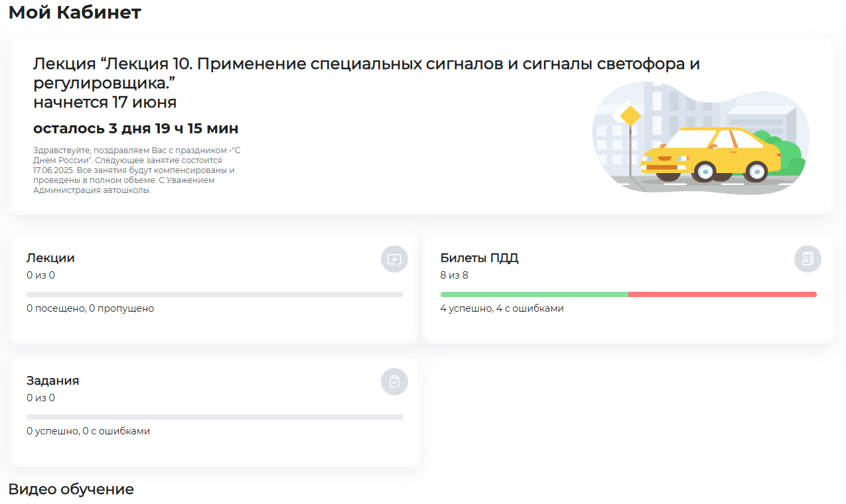Click the '8 из 8' tickets counter
846x504 pixels.
(455, 275)
